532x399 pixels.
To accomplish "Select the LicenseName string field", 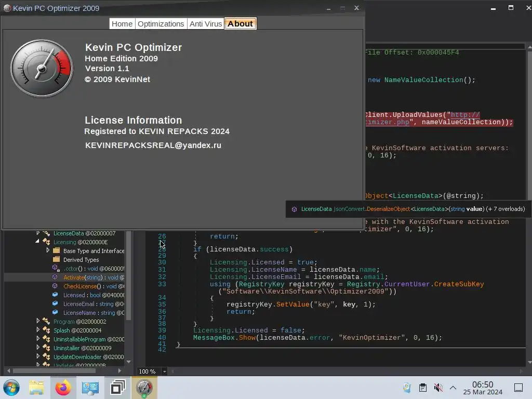I will (x=94, y=313).
